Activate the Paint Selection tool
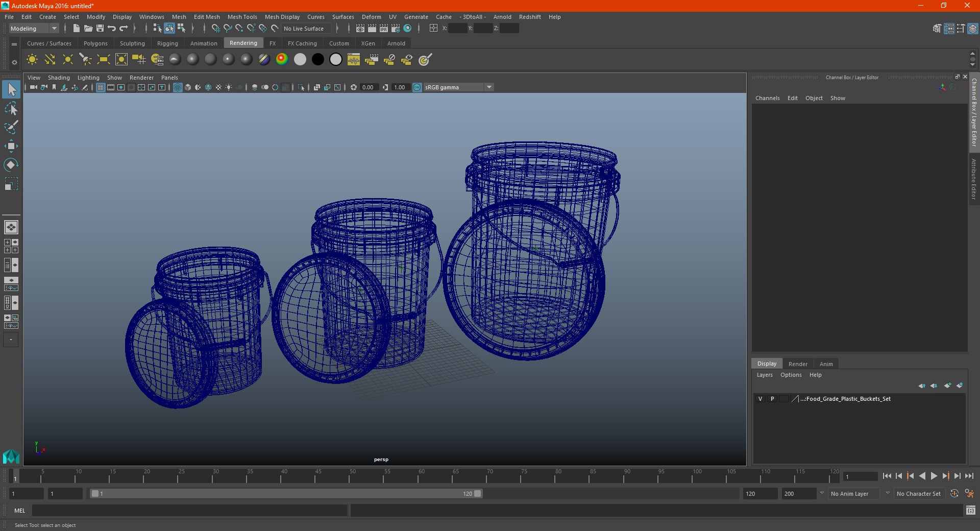This screenshot has height=531, width=980. click(11, 127)
